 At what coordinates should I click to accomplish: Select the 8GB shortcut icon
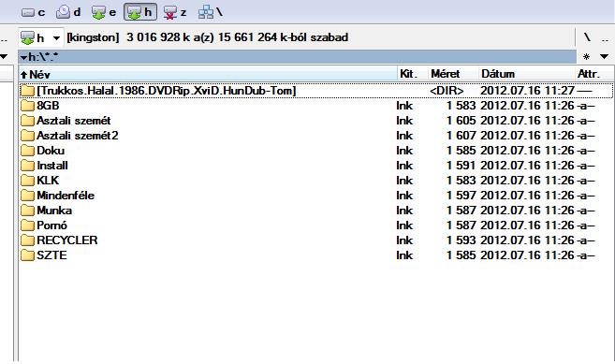[x=27, y=106]
